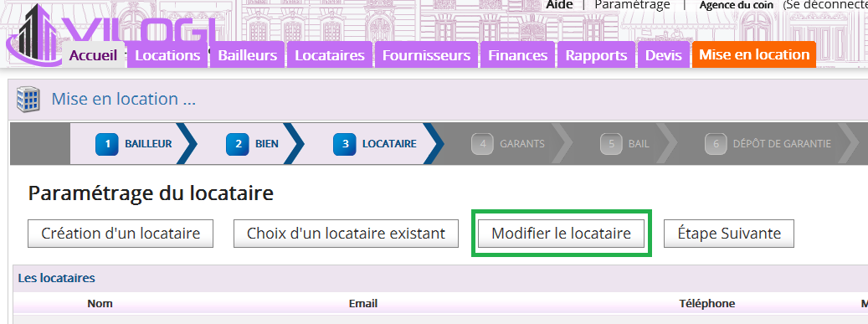Click the building icon beside Mise en location

(x=28, y=99)
